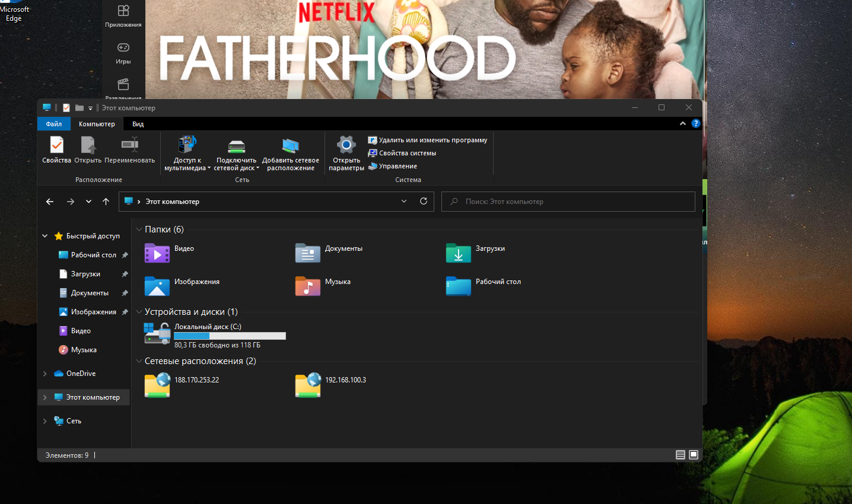Select OneDrive in the navigation pane

[x=75, y=374]
